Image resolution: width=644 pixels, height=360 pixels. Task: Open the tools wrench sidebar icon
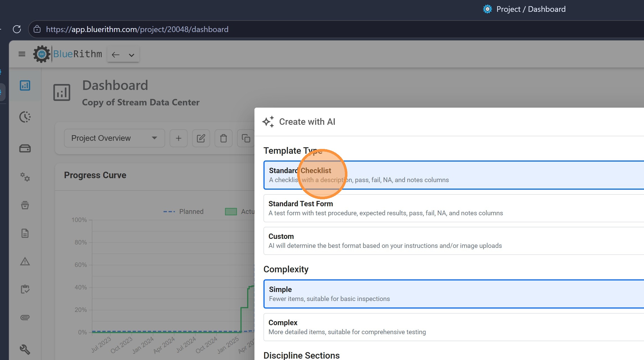coord(25,350)
